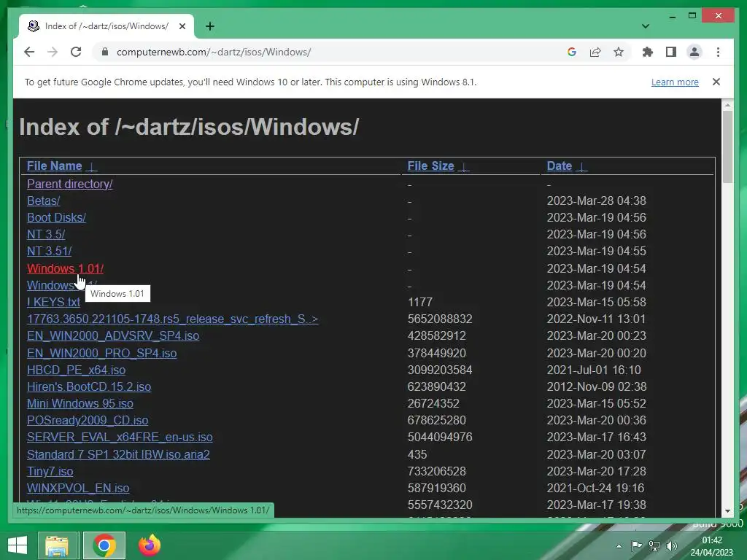The image size is (747, 560).
Task: Select the Index of /~dartz/isos/Windows/ tab
Action: (x=107, y=26)
